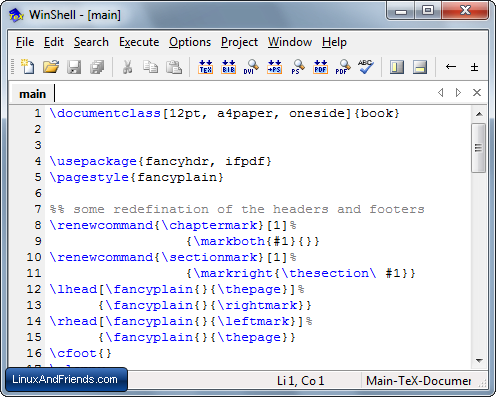Click \chaptermark on line 8
Screen dimensions: 496x397
(x=210, y=226)
